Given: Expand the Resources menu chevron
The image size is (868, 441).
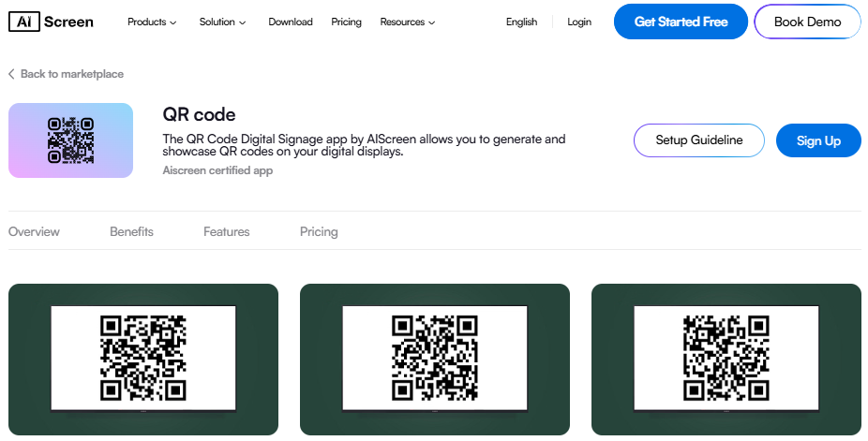Looking at the screenshot, I should [x=432, y=22].
